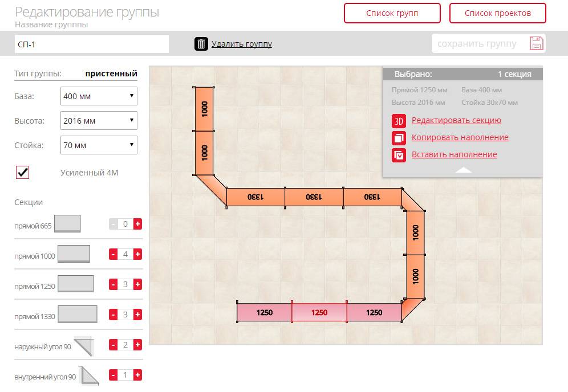Click the прямой 1330 section thumbnail
568x392 pixels.
pos(78,314)
